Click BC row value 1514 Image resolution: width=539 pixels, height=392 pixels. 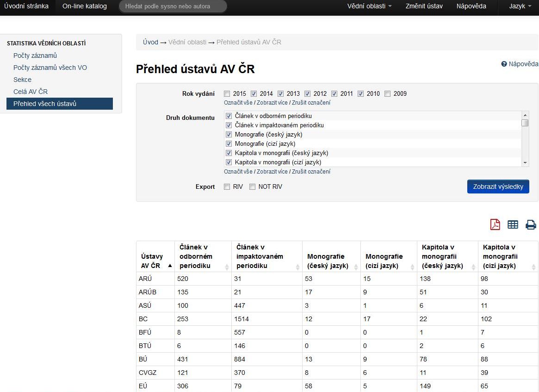(242, 319)
